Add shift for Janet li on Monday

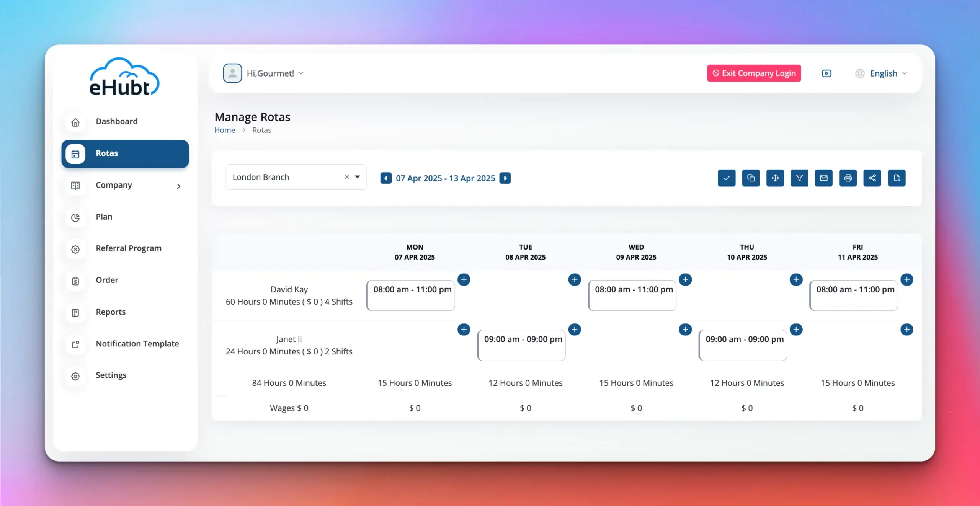pyautogui.click(x=464, y=330)
